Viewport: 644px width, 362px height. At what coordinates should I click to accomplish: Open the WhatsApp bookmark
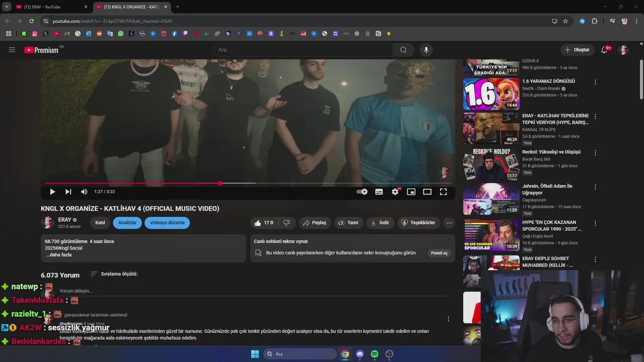pos(121,34)
